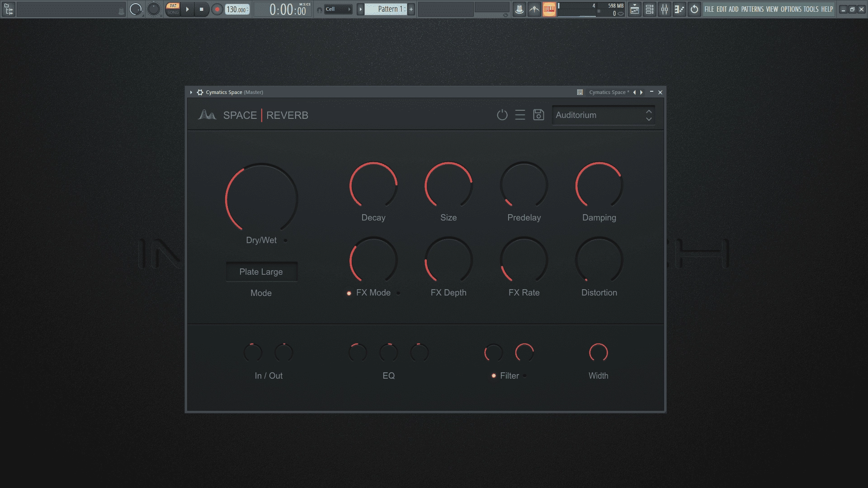This screenshot has height=488, width=868.
Task: Toggle the lit dot left of Filter
Action: click(494, 375)
